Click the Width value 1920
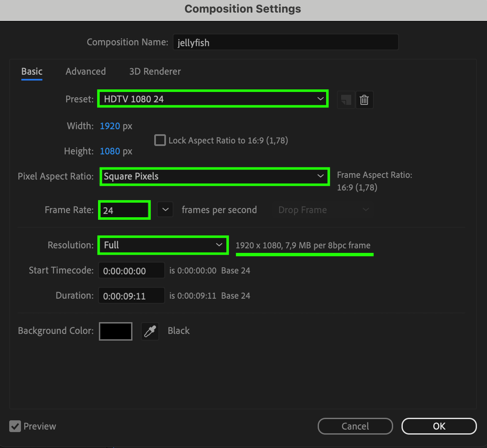 pyautogui.click(x=110, y=126)
